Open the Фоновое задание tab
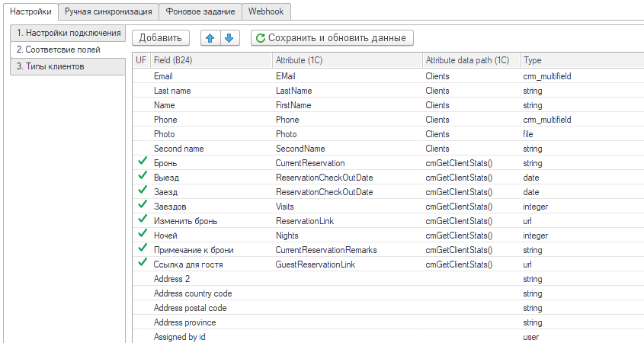Screen dimensions: 644x343 pos(200,11)
